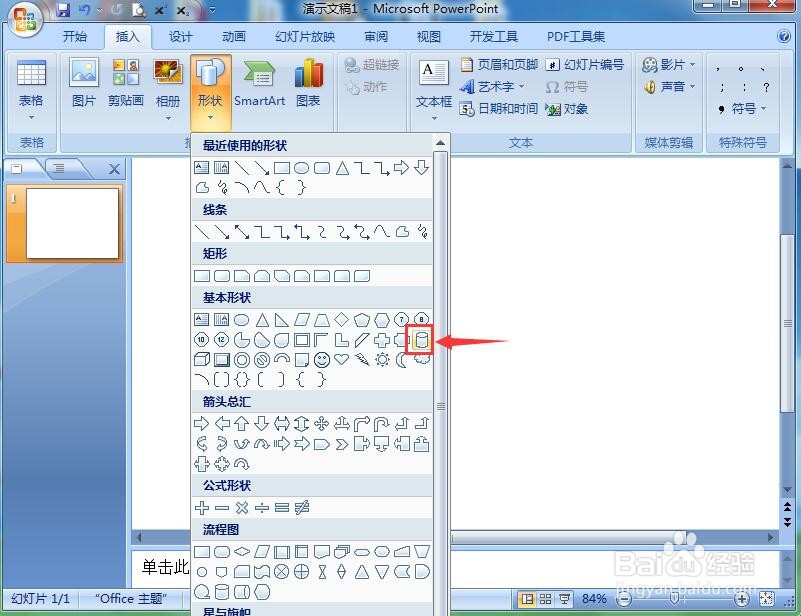
Task: Switch to the 动画 ribbon tab
Action: 233,36
